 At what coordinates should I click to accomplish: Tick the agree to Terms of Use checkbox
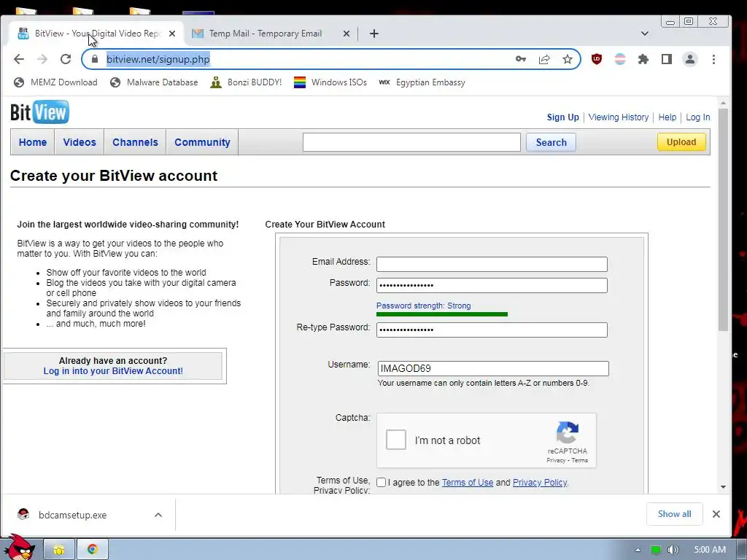coord(381,483)
